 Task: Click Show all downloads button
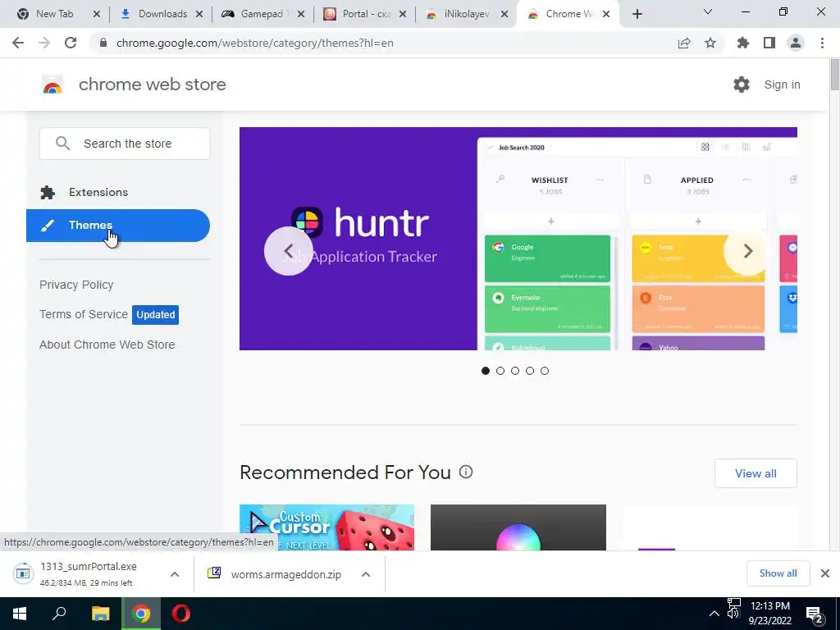778,573
